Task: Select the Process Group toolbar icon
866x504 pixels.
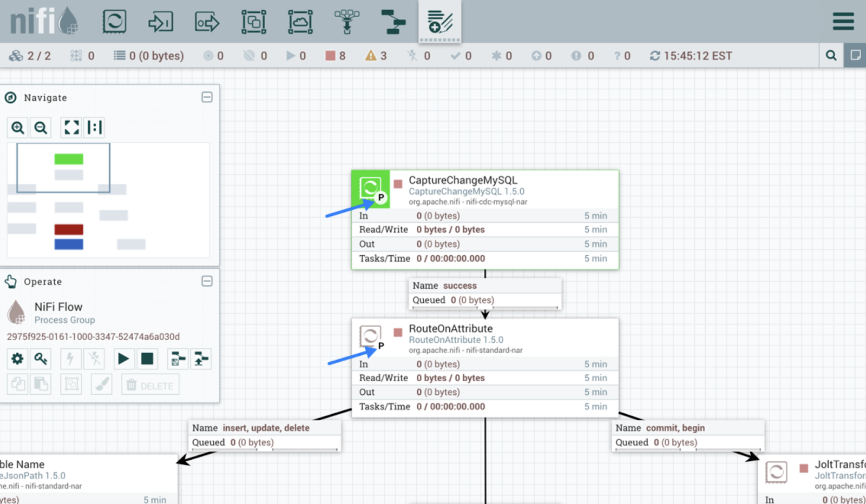Action: [x=253, y=22]
